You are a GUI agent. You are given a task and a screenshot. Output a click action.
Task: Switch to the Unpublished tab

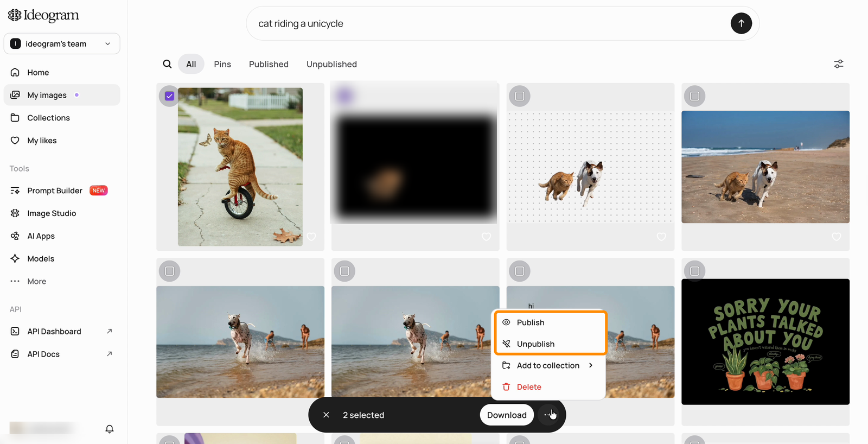(x=331, y=64)
